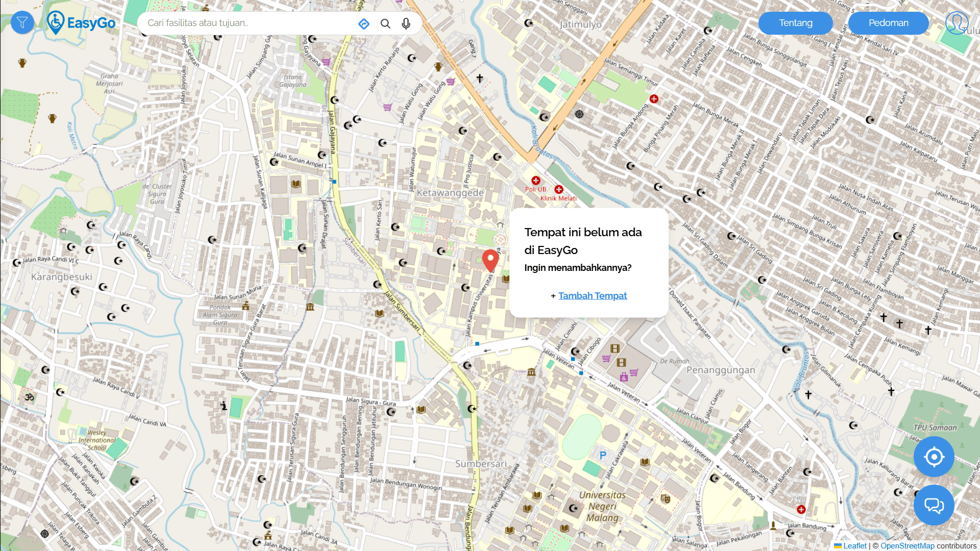This screenshot has height=551, width=980.
Task: Activate voice search microphone icon
Action: [406, 23]
